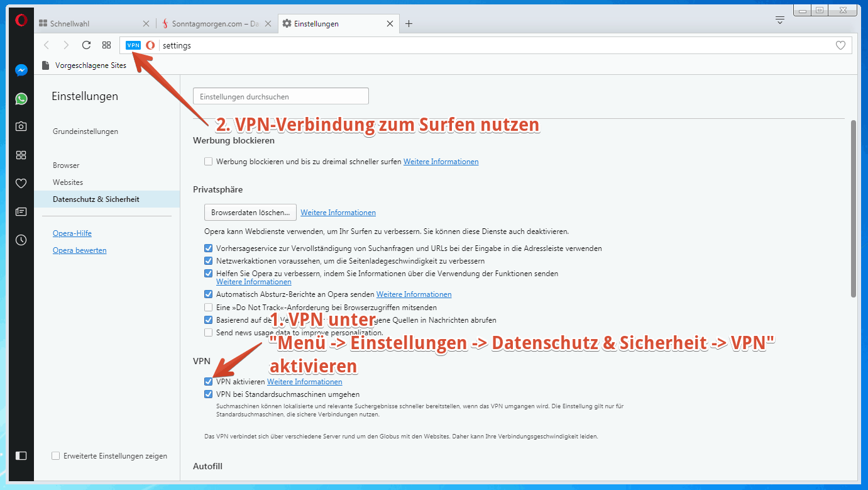
Task: Enable Werbung blockieren checkbox
Action: tap(209, 162)
